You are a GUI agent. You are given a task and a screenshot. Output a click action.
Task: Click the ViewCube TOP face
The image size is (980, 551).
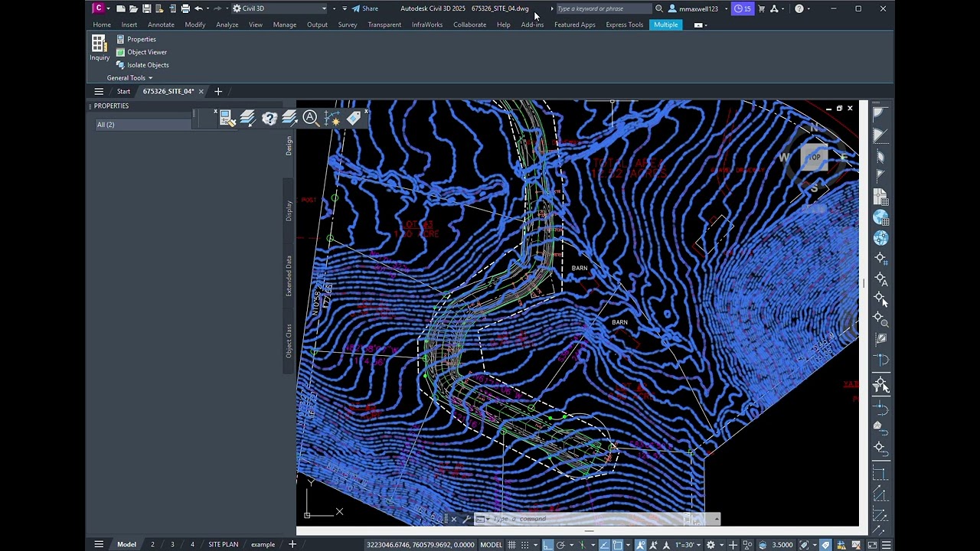(815, 158)
